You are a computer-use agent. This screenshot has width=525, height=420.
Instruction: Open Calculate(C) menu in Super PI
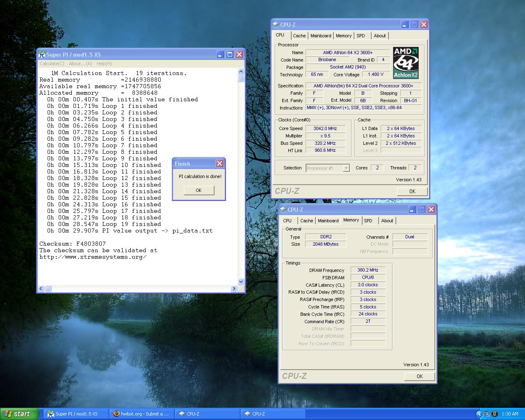tap(52, 64)
